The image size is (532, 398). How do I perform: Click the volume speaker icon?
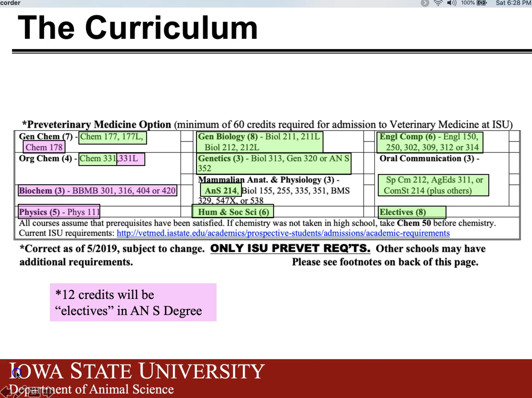(x=452, y=3)
